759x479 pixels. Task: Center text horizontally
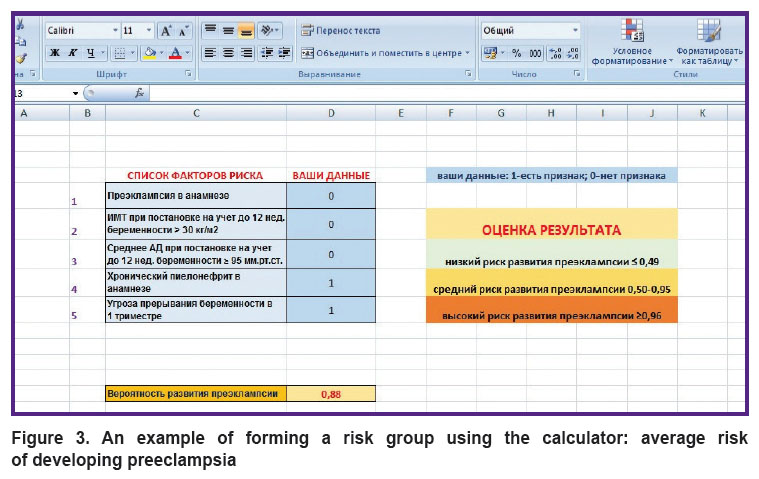click(228, 53)
